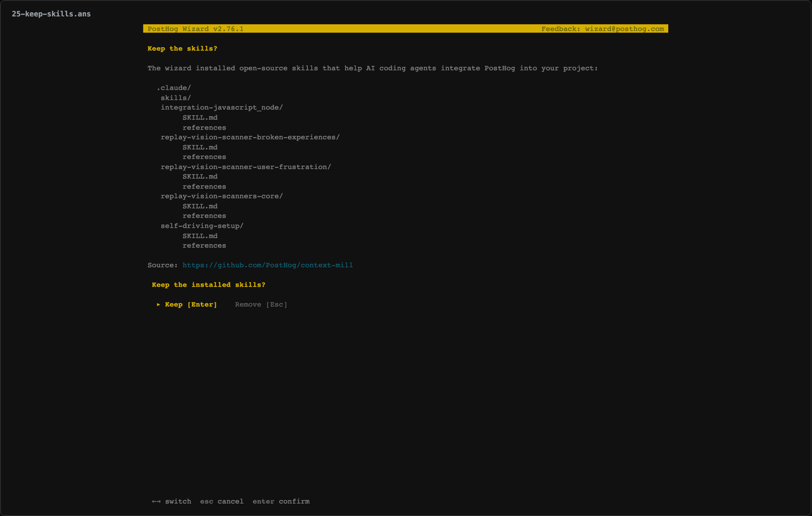Click the 'esc cancel' footer hint
This screenshot has height=516, width=812.
pyautogui.click(x=222, y=501)
